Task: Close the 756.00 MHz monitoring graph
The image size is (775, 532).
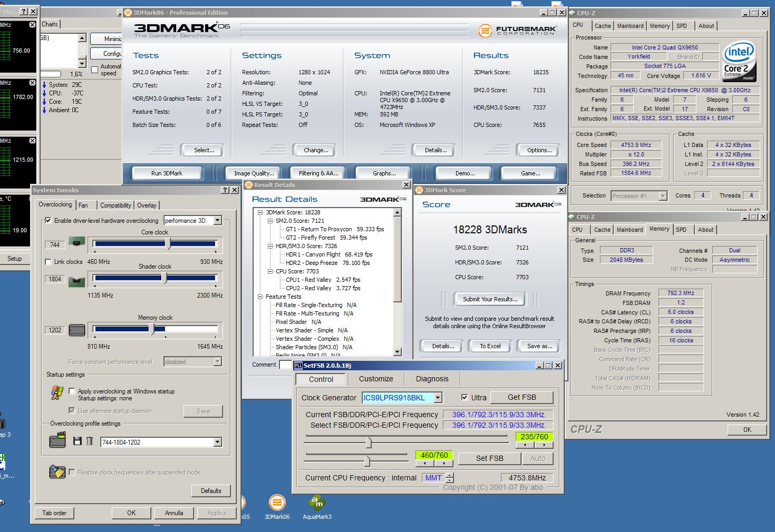Action: [32, 25]
